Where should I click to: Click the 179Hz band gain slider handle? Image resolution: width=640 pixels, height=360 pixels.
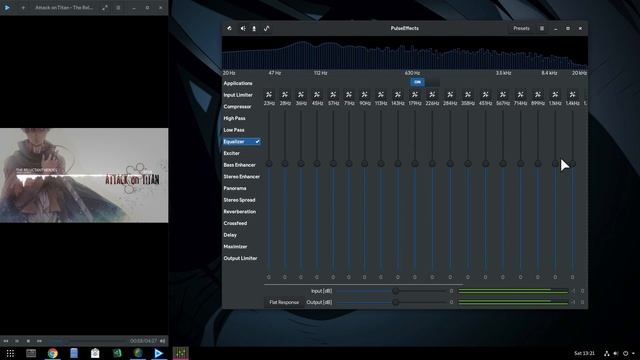415,164
